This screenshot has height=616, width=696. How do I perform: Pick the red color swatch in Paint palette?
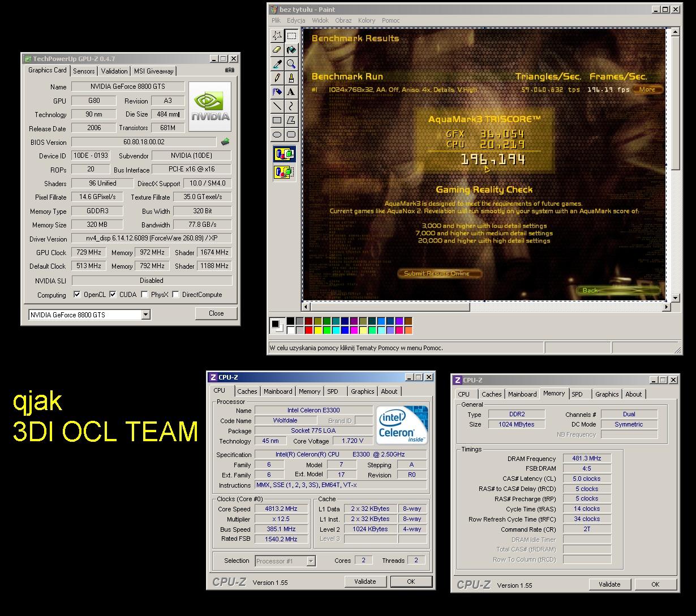(309, 330)
